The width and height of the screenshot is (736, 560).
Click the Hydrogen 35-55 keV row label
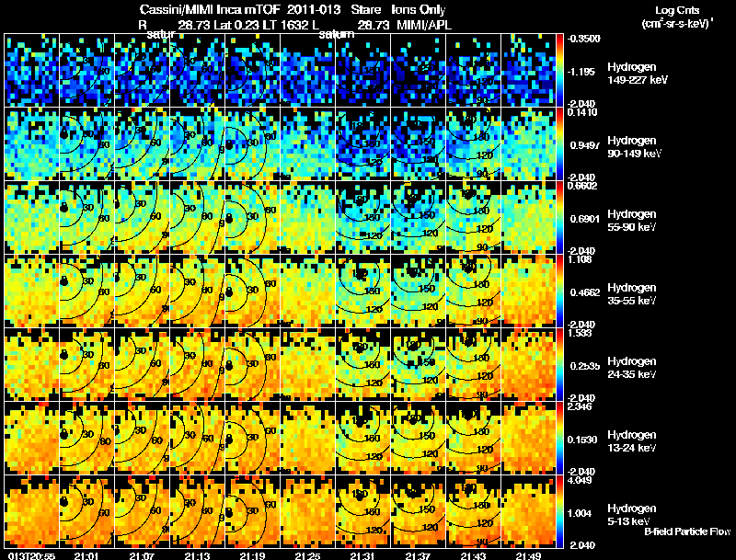point(632,294)
